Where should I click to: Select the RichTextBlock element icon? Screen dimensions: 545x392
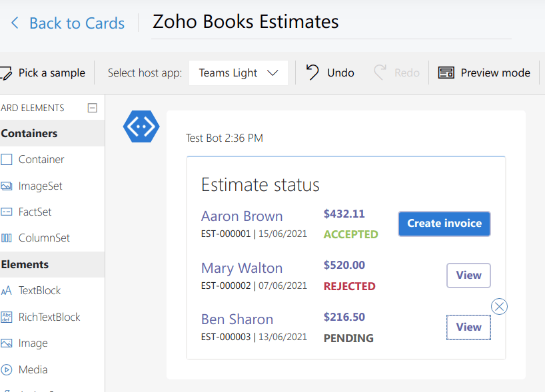[6, 317]
